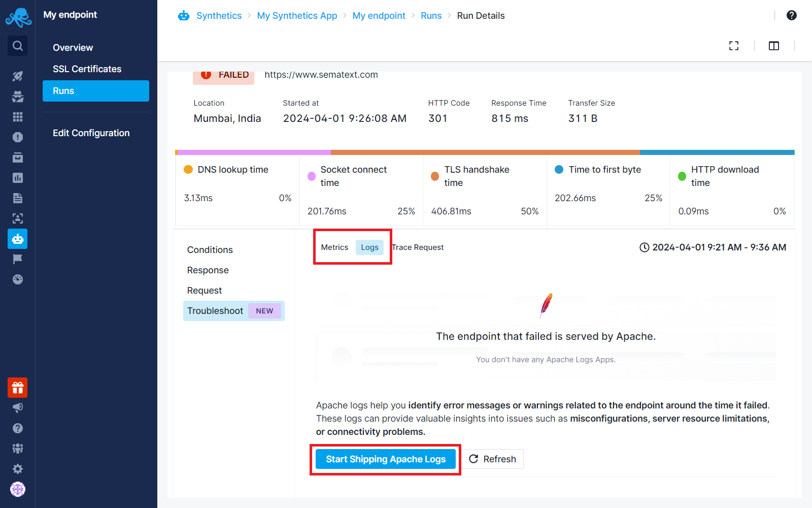This screenshot has width=812, height=508.
Task: Open the team members icon
Action: click(18, 449)
